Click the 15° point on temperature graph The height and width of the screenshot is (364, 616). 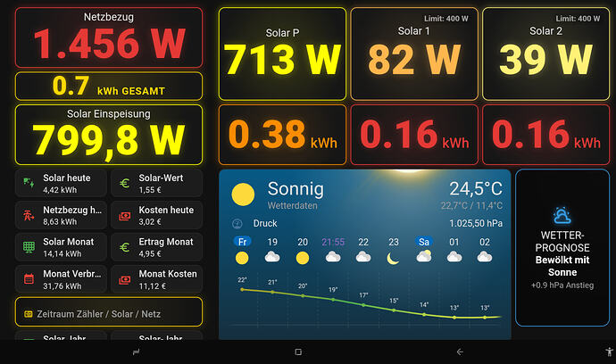point(394,310)
